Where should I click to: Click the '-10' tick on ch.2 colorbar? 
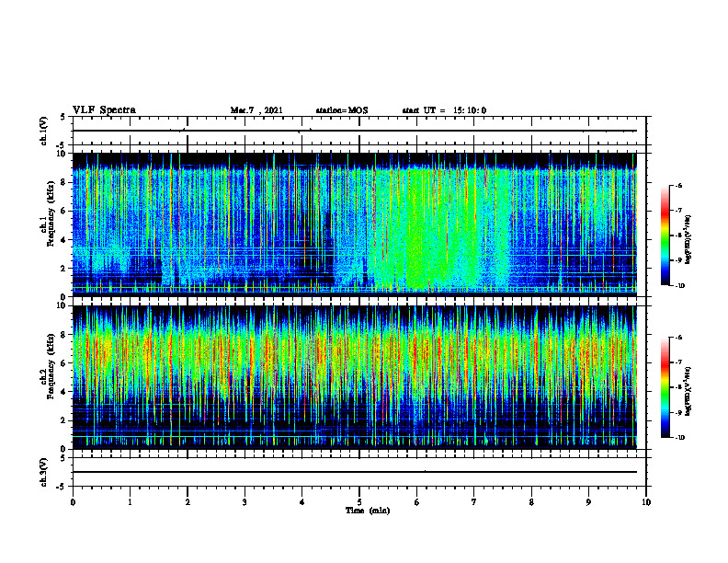pos(679,438)
